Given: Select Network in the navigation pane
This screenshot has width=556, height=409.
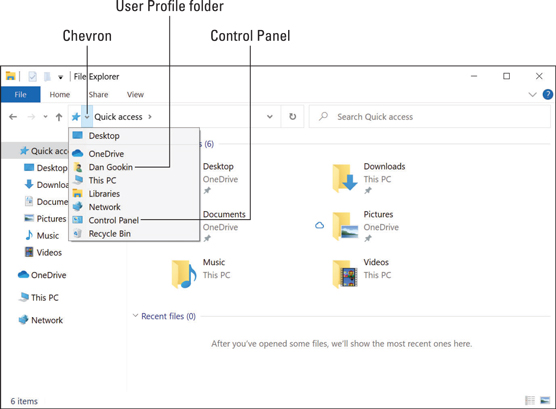Looking at the screenshot, I should 41,320.
